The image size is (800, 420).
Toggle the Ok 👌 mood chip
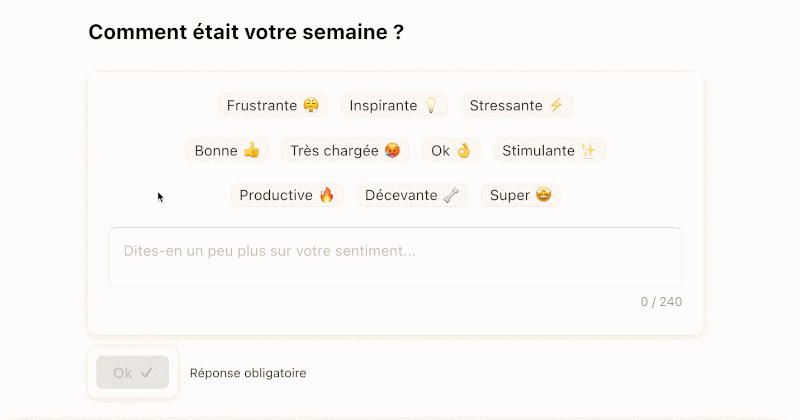451,150
